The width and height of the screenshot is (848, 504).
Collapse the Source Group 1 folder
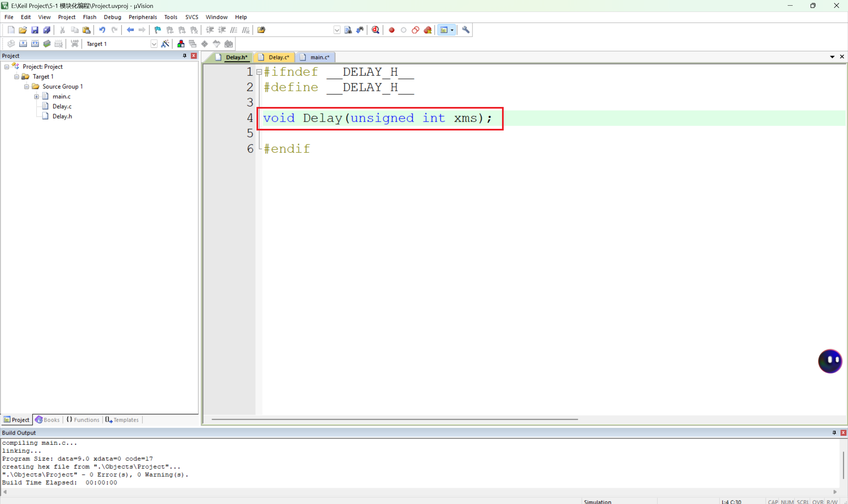tap(27, 87)
